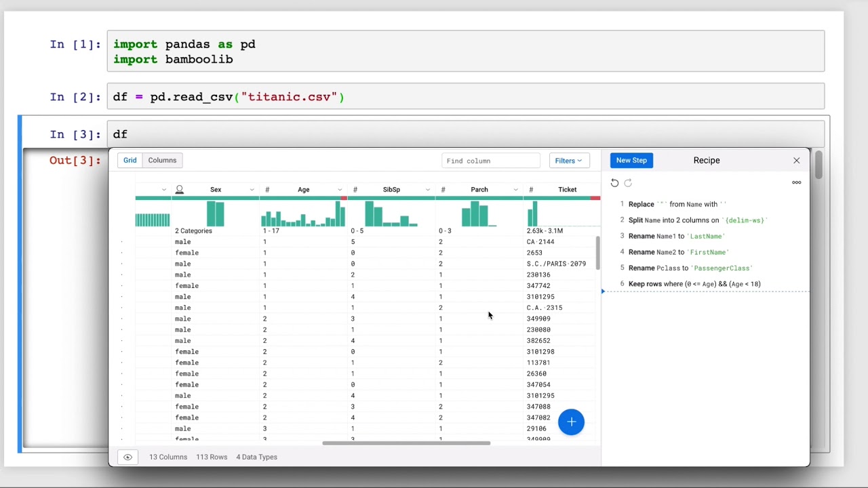This screenshot has height=488, width=868.
Task: Click the undo icon in the Recipe panel
Action: pos(614,182)
